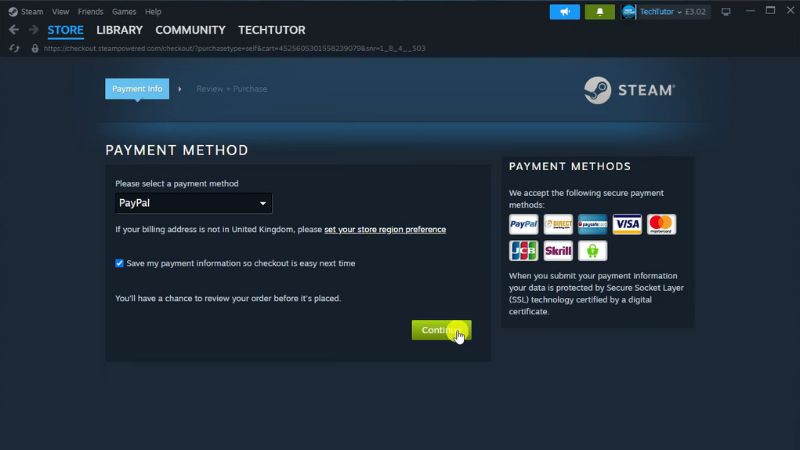Click the Steam logo icon in menu bar

point(13,12)
